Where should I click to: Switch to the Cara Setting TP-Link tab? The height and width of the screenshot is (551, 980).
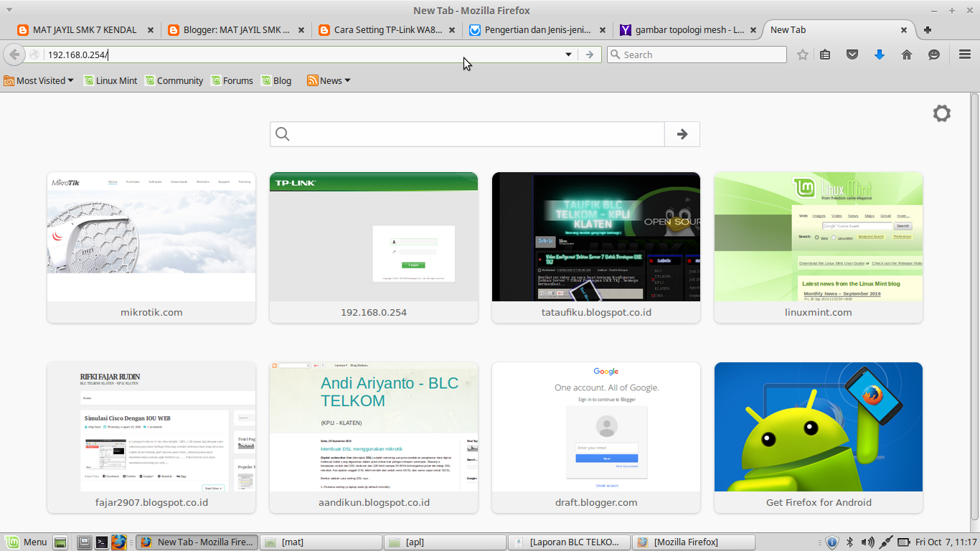pyautogui.click(x=386, y=30)
